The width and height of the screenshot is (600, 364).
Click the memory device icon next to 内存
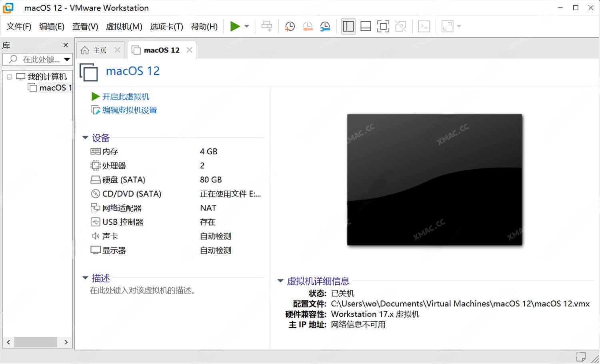coord(95,151)
